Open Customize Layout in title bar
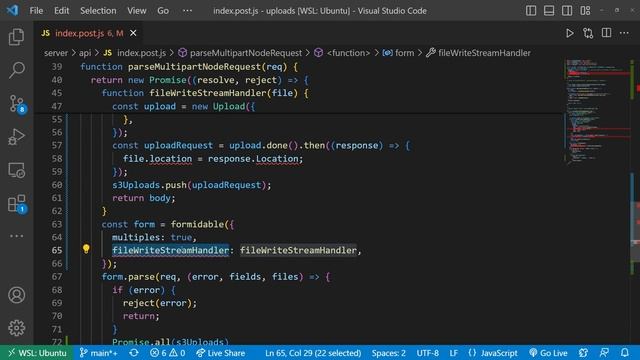The height and width of the screenshot is (360, 640). [x=585, y=11]
